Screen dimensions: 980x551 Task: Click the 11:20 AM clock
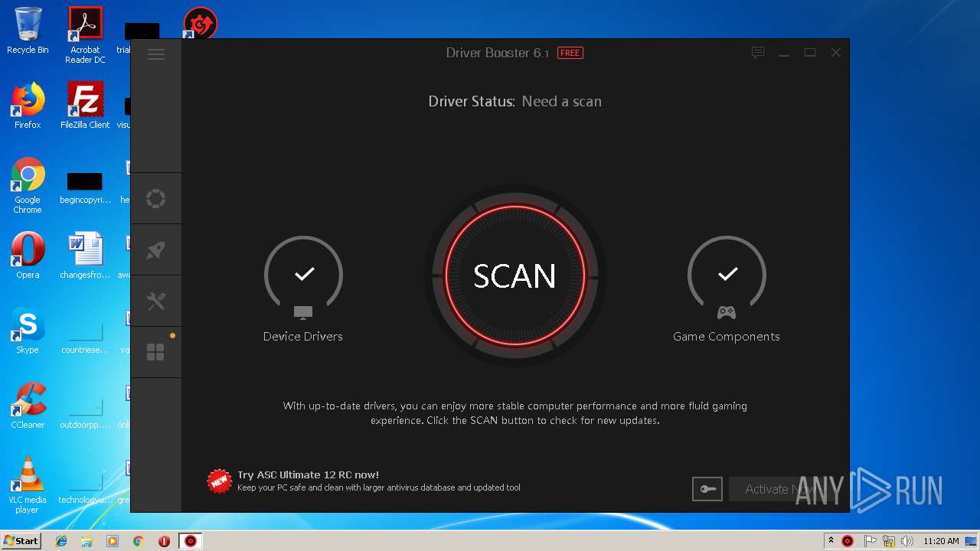(941, 541)
